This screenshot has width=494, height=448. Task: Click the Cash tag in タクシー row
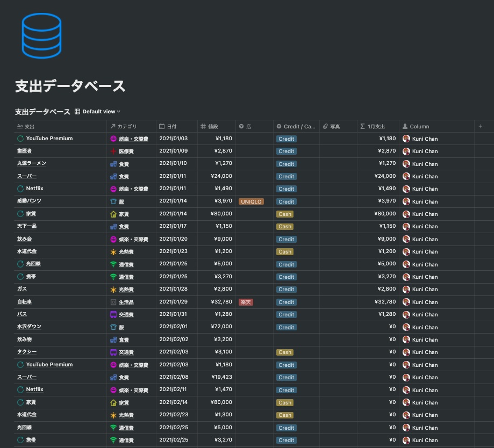coord(285,352)
